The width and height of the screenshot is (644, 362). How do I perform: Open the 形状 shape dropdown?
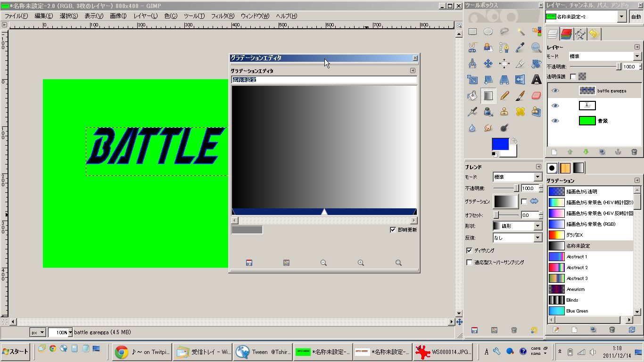pos(517,226)
